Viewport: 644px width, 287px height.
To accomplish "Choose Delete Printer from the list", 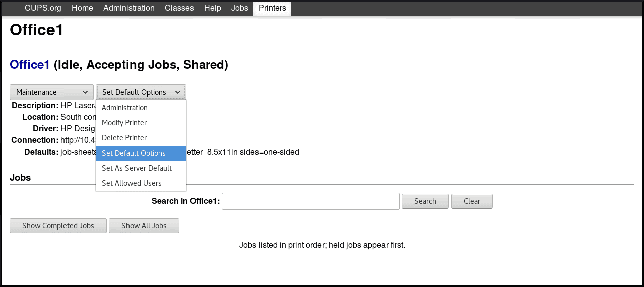I will [124, 138].
